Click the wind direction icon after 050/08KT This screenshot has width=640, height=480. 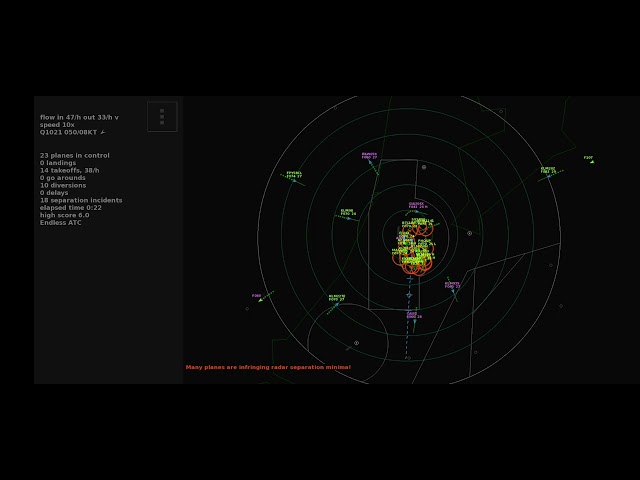click(103, 132)
